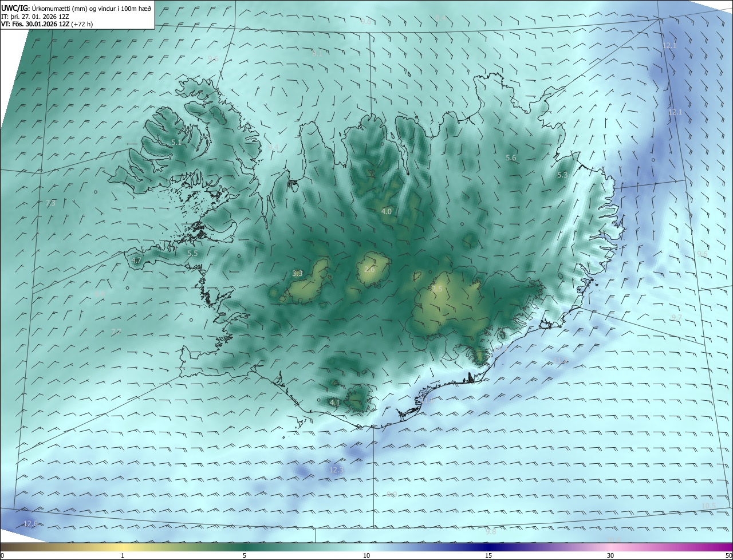Click the 12.6 value in the southwest corner

[30, 523]
